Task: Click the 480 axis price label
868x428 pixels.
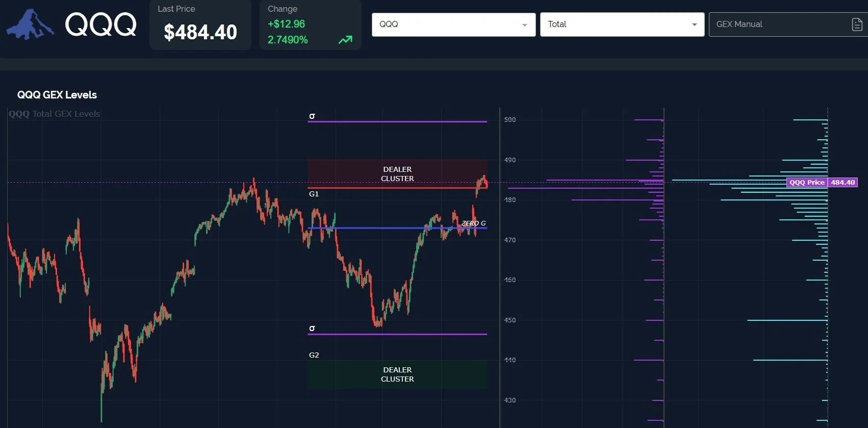Action: 510,200
